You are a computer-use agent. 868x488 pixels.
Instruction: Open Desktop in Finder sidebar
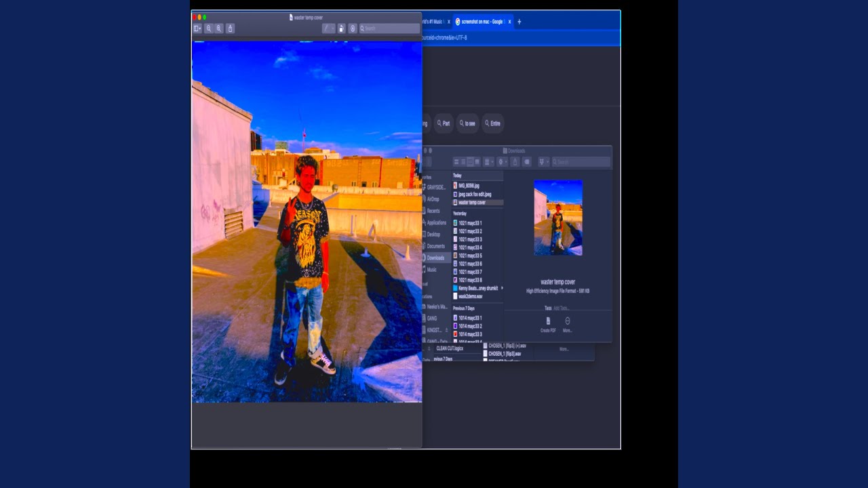432,235
